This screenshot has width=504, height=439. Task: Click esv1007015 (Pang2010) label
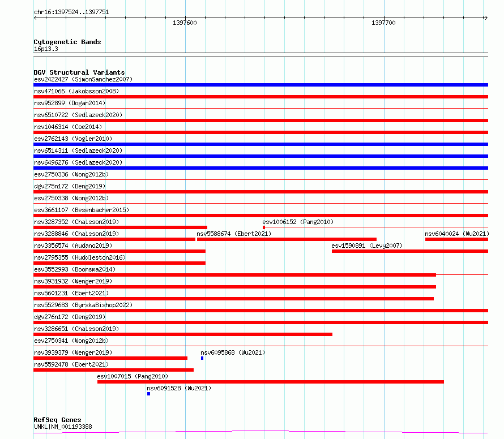coord(133,376)
